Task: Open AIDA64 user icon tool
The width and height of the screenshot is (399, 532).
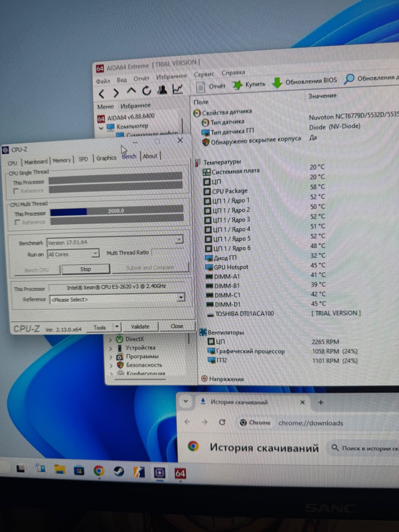Action: (162, 90)
